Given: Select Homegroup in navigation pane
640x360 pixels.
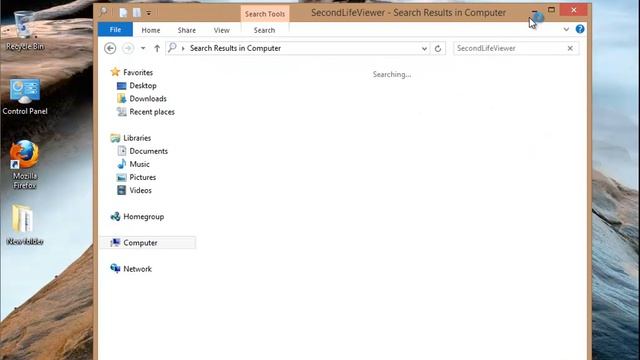Looking at the screenshot, I should 143,216.
